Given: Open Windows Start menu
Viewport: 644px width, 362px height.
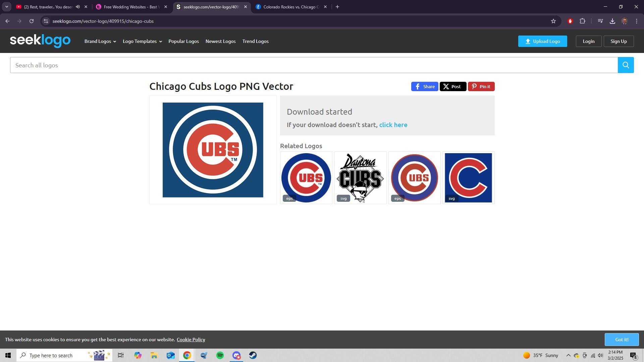Looking at the screenshot, I should (8, 355).
